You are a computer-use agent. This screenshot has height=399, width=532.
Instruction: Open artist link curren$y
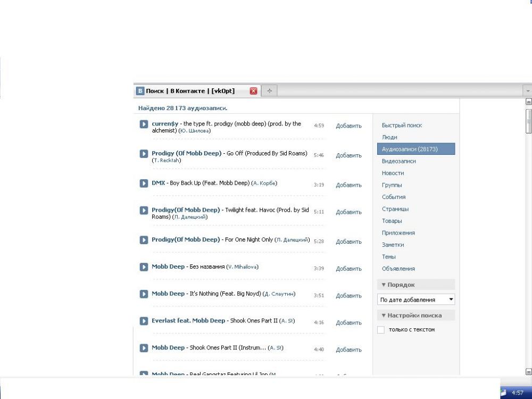click(165, 124)
